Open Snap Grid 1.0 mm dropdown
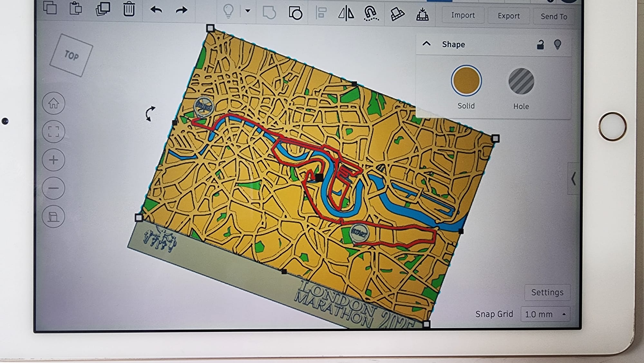Image resolution: width=644 pixels, height=363 pixels. [545, 314]
